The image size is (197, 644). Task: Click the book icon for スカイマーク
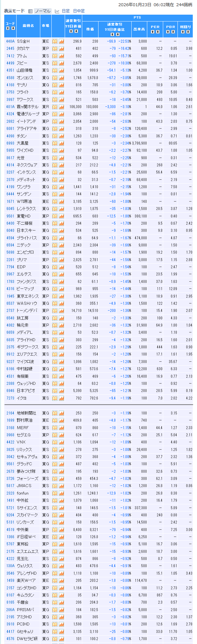tap(55, 515)
